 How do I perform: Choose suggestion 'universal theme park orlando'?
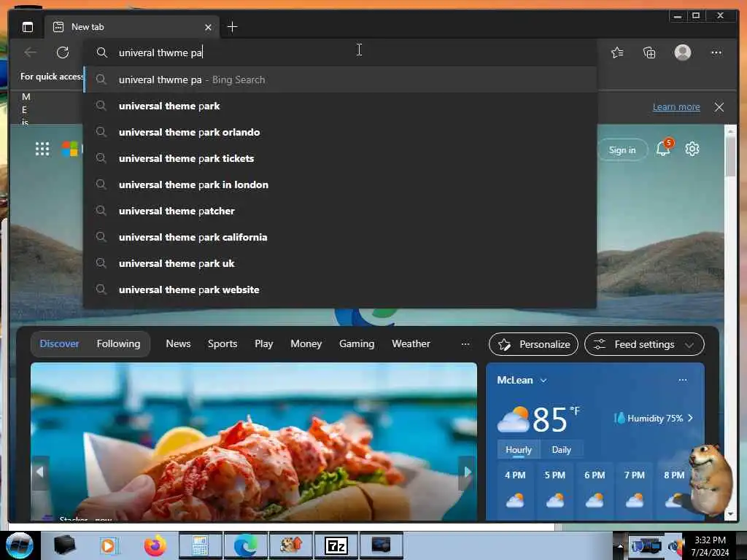pos(341,132)
